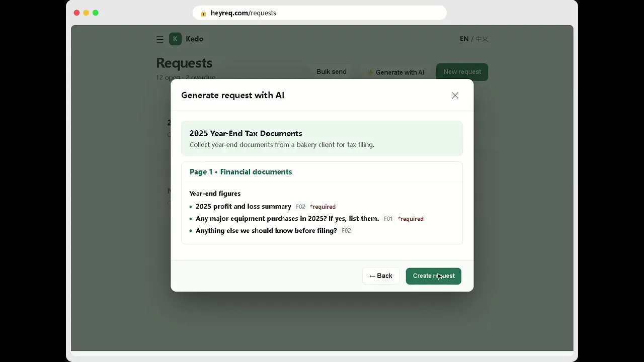Open the hamburger menu icon

tap(159, 39)
